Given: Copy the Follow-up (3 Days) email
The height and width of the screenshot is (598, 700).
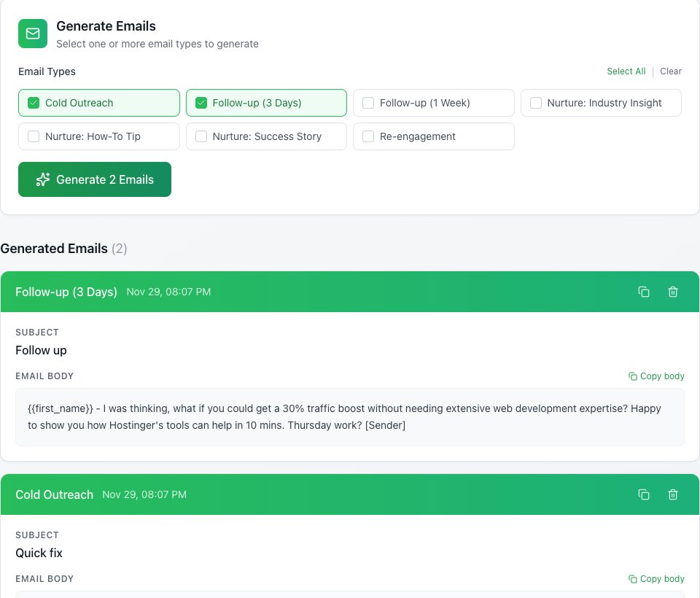Looking at the screenshot, I should click(x=644, y=292).
